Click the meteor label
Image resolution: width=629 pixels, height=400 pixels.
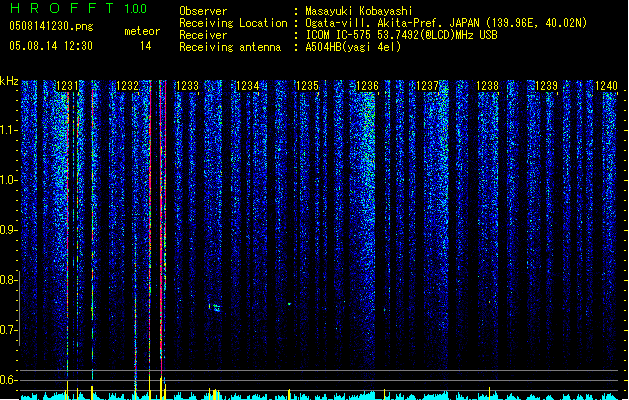pyautogui.click(x=142, y=31)
